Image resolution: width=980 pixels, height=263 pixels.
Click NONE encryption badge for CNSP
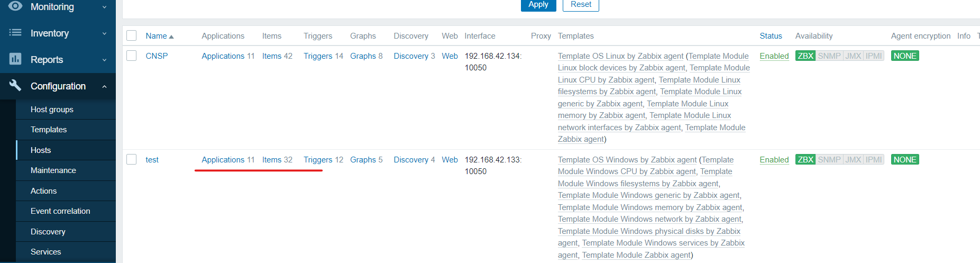(905, 56)
